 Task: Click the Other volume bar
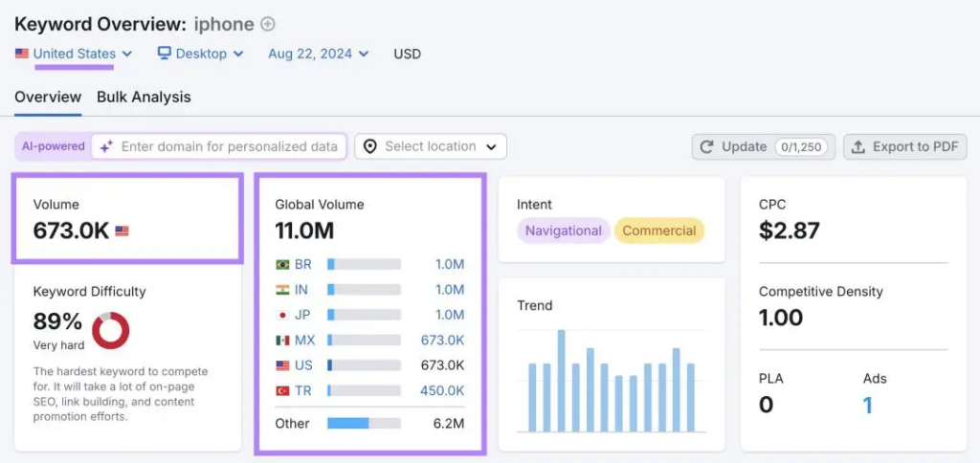point(364,424)
